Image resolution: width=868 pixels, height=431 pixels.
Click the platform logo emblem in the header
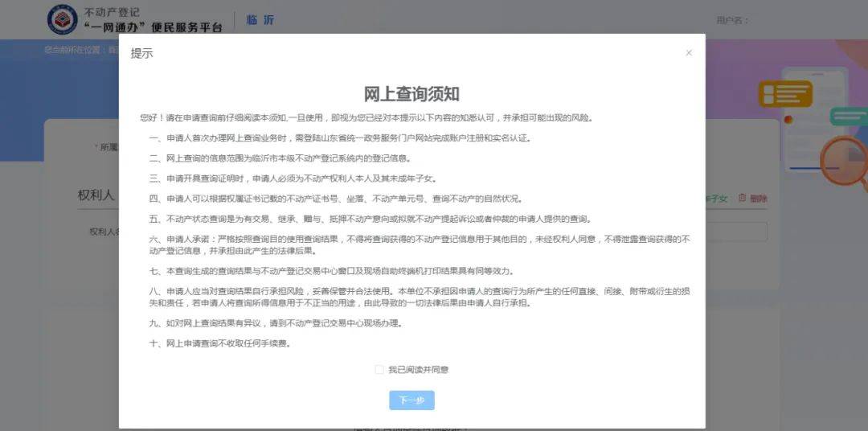(x=63, y=19)
